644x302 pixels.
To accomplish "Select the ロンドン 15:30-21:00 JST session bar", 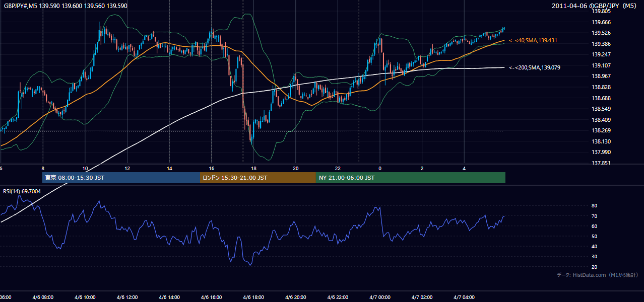I will pyautogui.click(x=258, y=178).
